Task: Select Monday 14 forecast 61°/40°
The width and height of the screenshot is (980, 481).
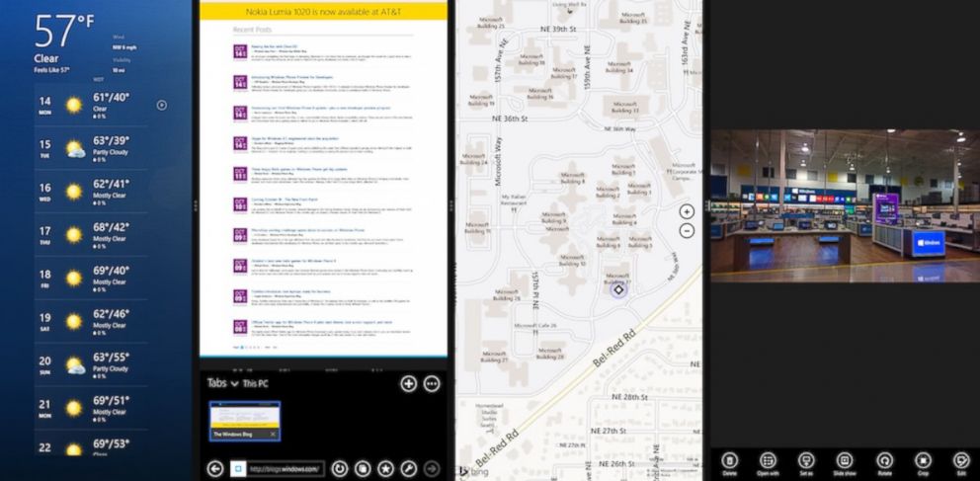Action: [x=92, y=105]
